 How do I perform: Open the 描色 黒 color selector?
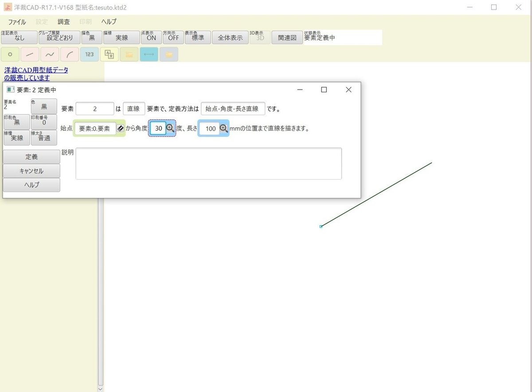point(91,38)
